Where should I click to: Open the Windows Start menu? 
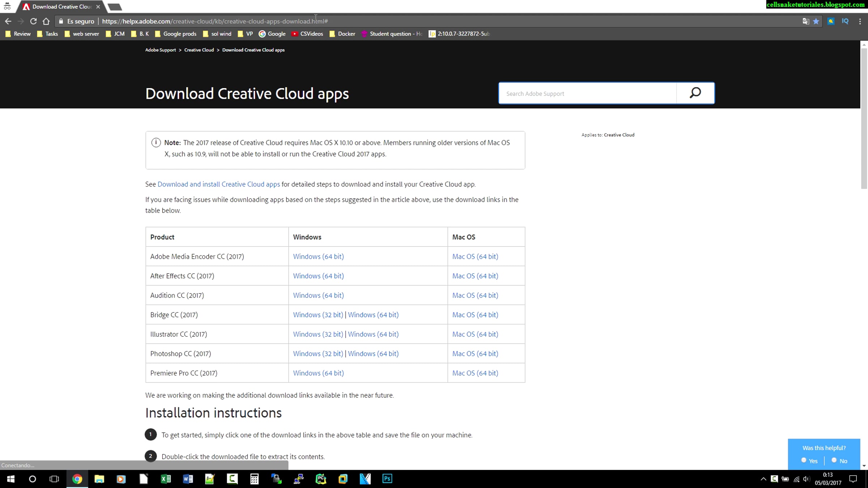(x=11, y=479)
